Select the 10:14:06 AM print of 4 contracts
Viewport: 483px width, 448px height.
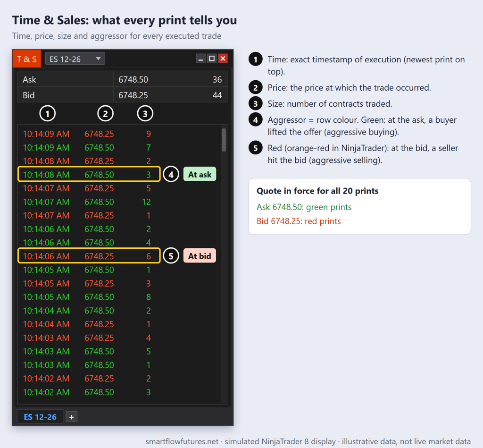coord(87,243)
